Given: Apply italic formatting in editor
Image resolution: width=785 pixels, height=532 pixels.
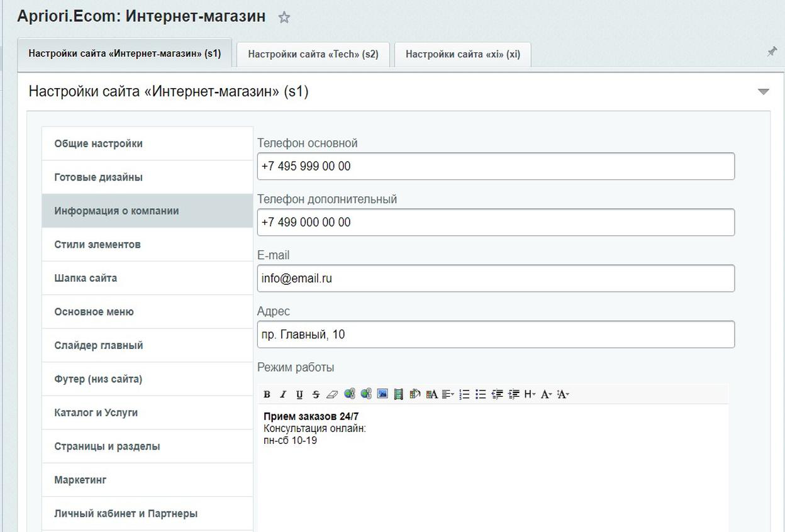Looking at the screenshot, I should (x=283, y=394).
